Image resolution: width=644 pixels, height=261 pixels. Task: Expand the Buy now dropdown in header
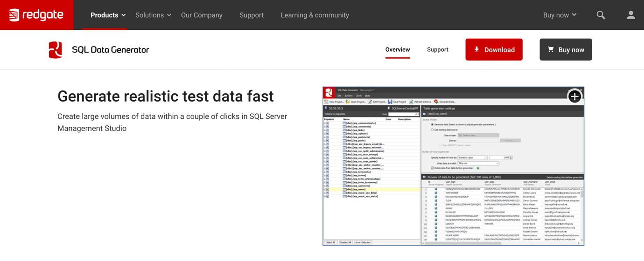560,15
